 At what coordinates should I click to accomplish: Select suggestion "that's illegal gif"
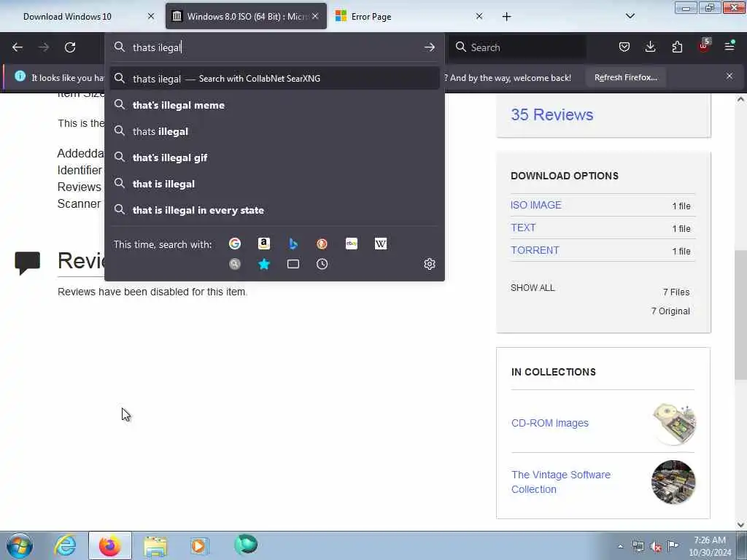(274, 157)
